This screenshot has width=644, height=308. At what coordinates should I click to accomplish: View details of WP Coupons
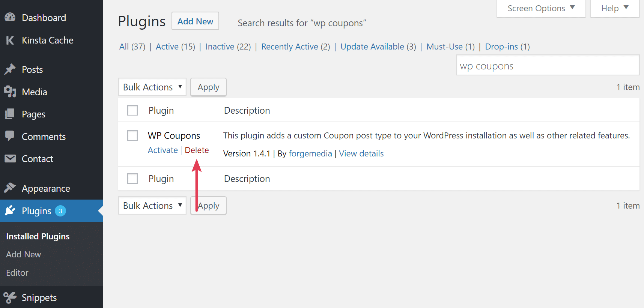point(361,153)
